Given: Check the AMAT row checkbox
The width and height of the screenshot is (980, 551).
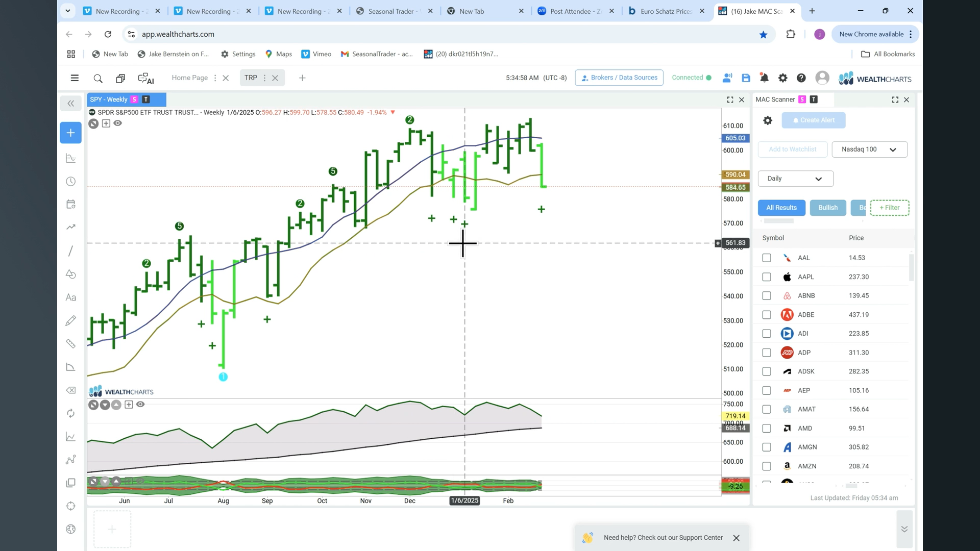Looking at the screenshot, I should [x=767, y=409].
